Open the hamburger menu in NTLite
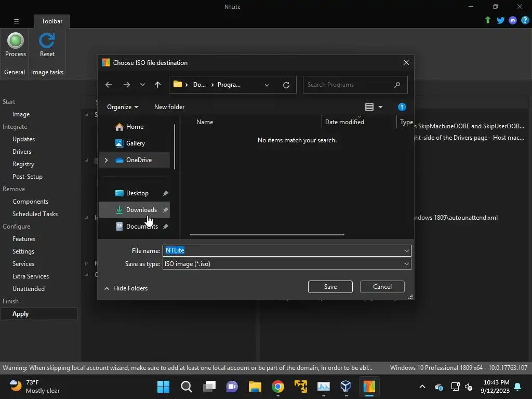The image size is (532, 399). point(16,21)
